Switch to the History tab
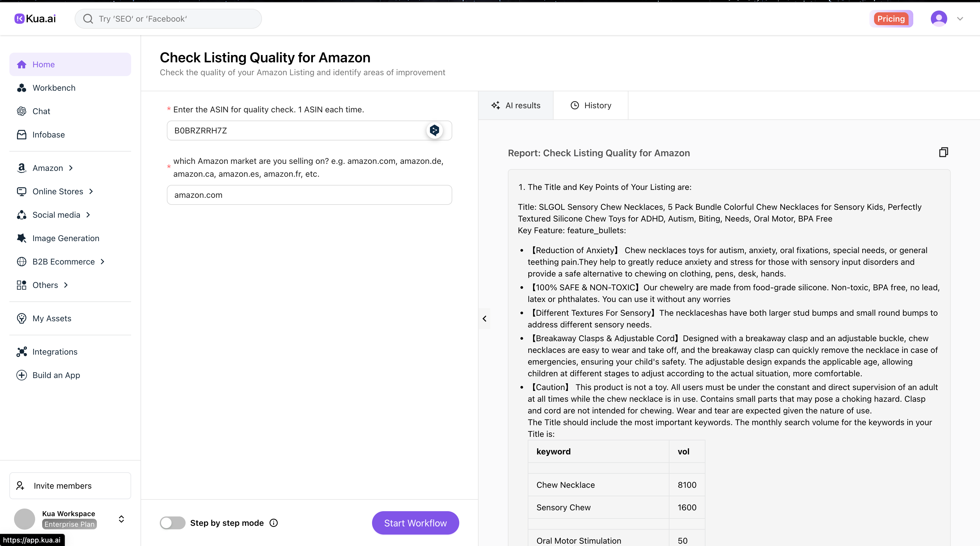 tap(590, 105)
